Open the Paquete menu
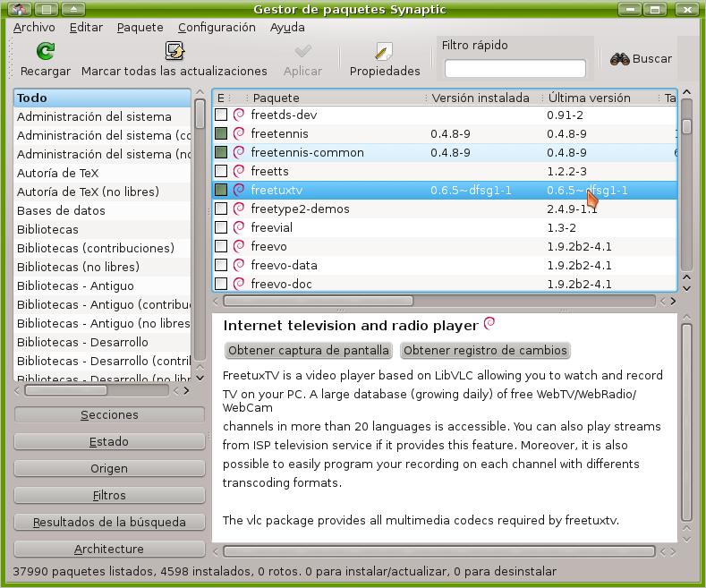The width and height of the screenshot is (706, 588). [x=140, y=28]
